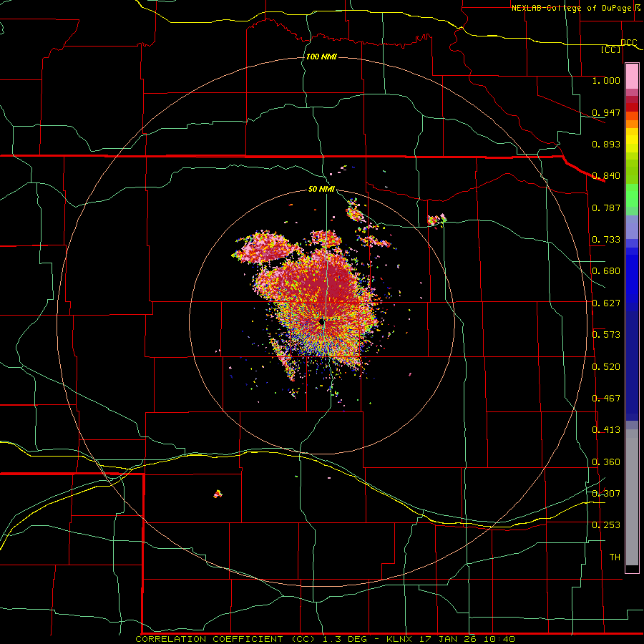This screenshot has width=644, height=644.
Task: Select the 50 NMI range ring label
Action: (x=321, y=189)
